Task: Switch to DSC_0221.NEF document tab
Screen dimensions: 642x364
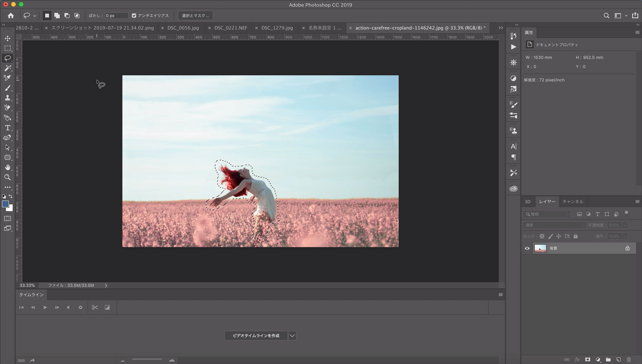Action: pyautogui.click(x=230, y=28)
